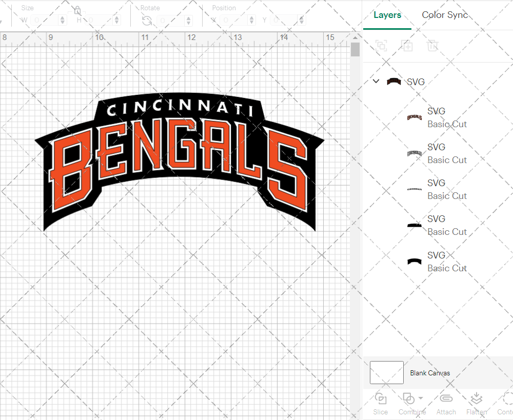
Task: Open the Color Sync tab
Action: [445, 15]
